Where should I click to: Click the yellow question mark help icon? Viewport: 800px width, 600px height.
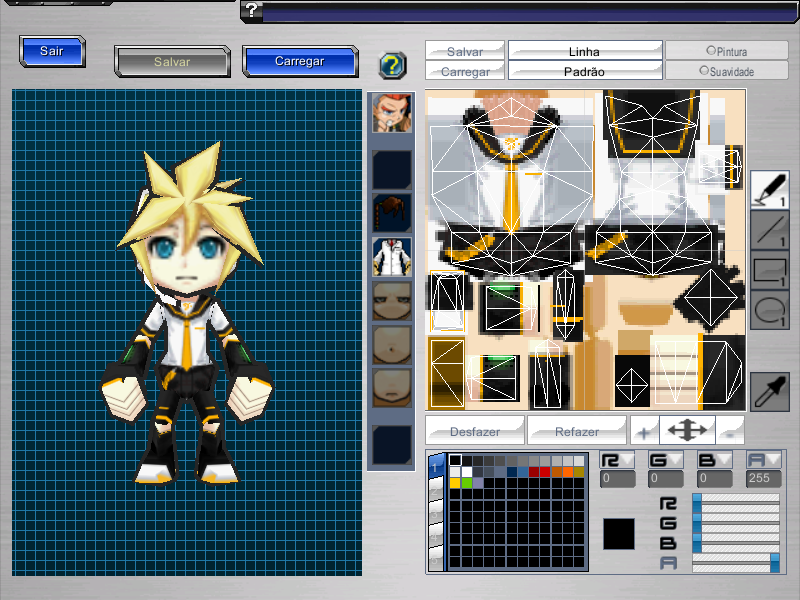[392, 66]
